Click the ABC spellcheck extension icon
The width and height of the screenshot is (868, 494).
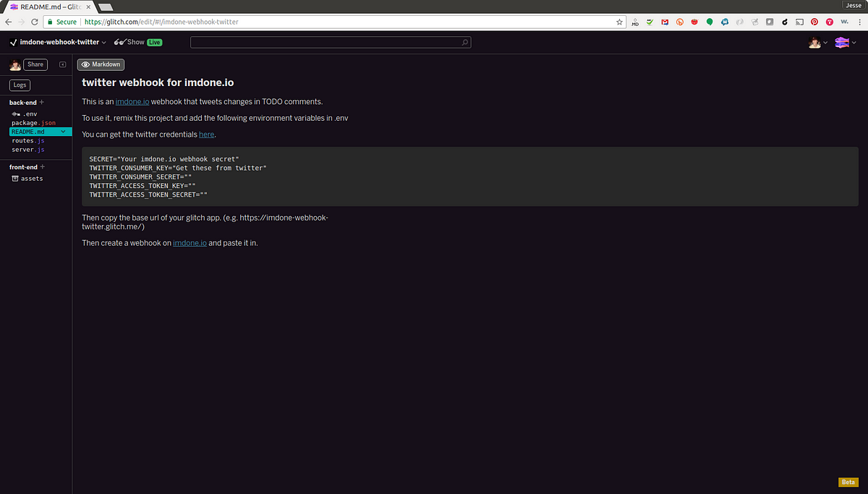click(650, 22)
